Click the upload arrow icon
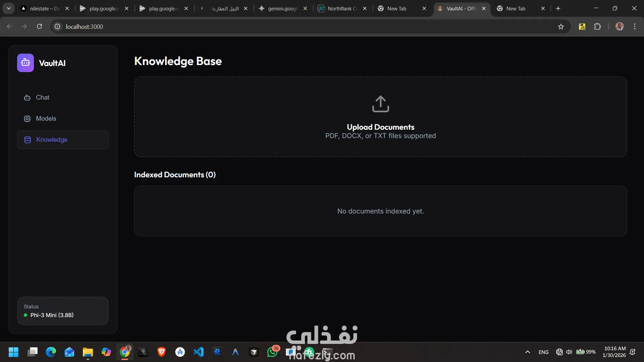 [x=380, y=104]
